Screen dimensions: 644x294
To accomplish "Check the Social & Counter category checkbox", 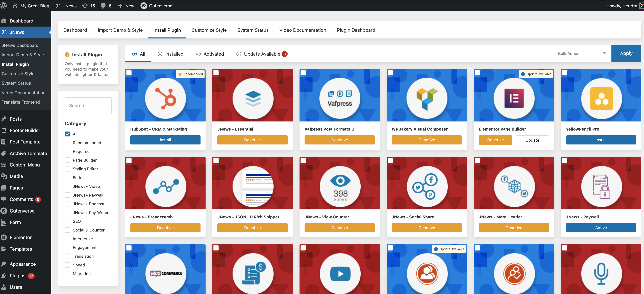I will (x=67, y=230).
